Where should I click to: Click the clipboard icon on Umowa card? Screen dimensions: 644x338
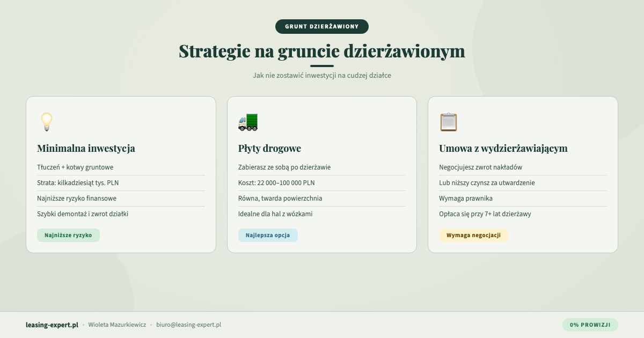449,122
